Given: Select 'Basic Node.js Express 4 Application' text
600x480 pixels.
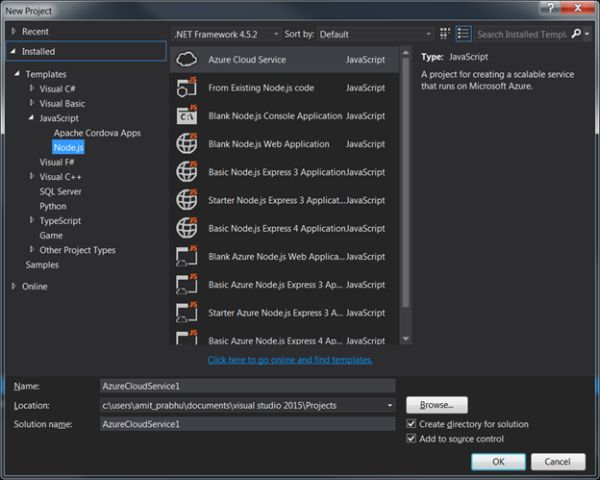Looking at the screenshot, I should tap(277, 229).
